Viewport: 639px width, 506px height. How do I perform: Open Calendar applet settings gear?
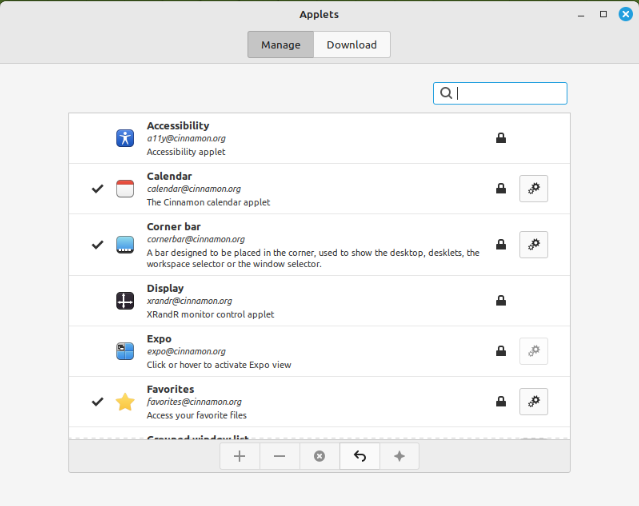pyautogui.click(x=533, y=189)
